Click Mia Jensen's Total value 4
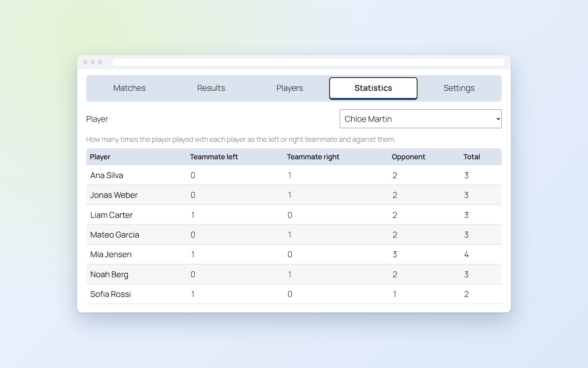This screenshot has width=588, height=368. click(x=466, y=254)
